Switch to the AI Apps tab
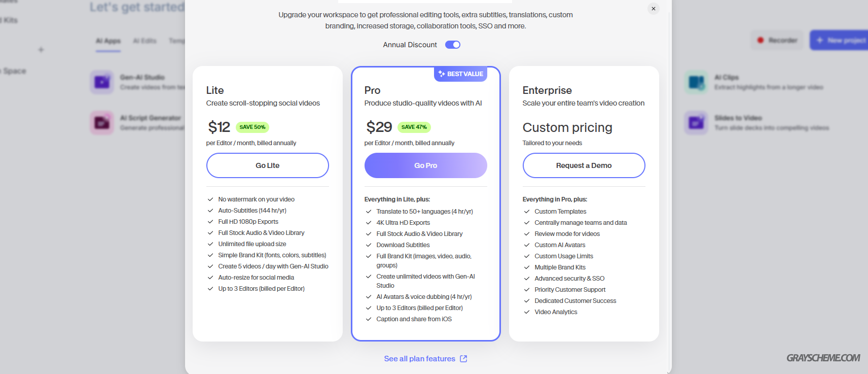Screen dimensions: 868x374 click(108, 41)
